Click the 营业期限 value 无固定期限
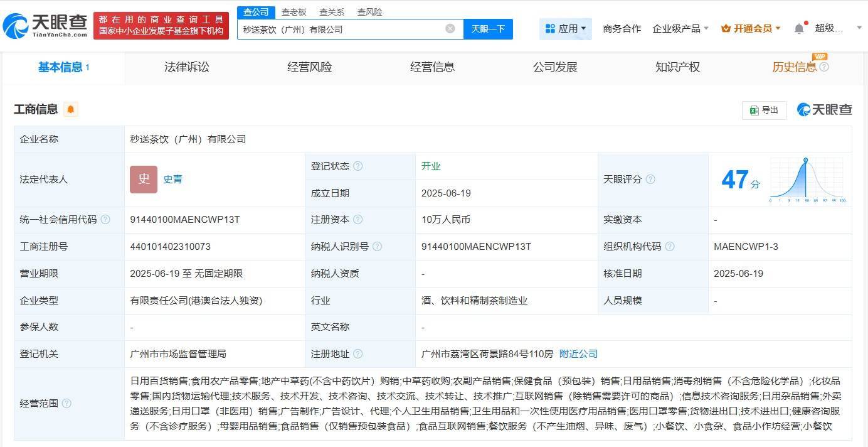The image size is (868, 447). (x=218, y=274)
